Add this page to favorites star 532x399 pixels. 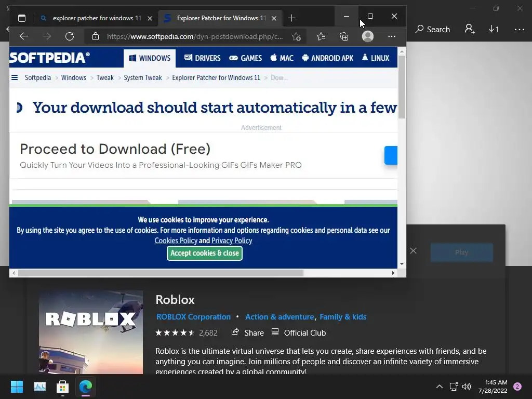296,36
